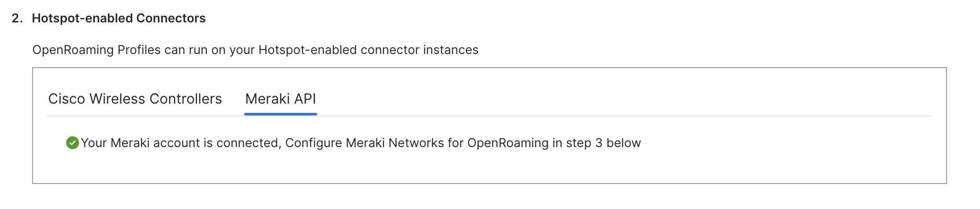Click the green connected checkmark icon

pyautogui.click(x=73, y=143)
